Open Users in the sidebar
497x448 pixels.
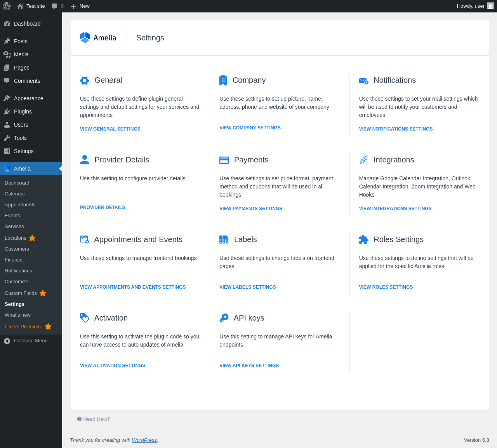[31, 125]
